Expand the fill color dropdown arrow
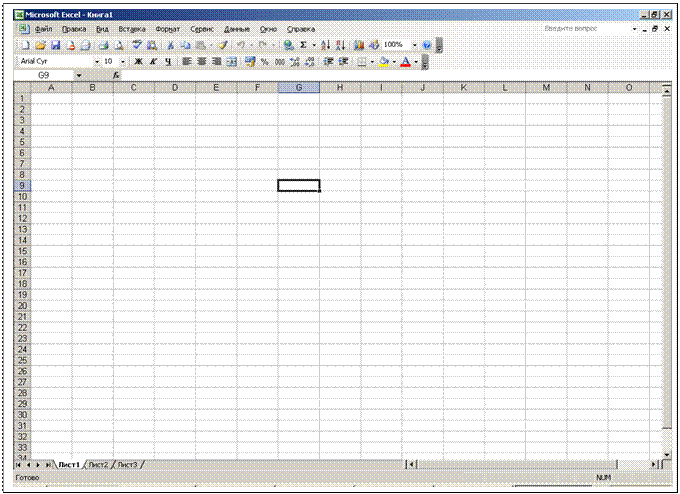Screen dimensions: 680x494 [x=394, y=62]
